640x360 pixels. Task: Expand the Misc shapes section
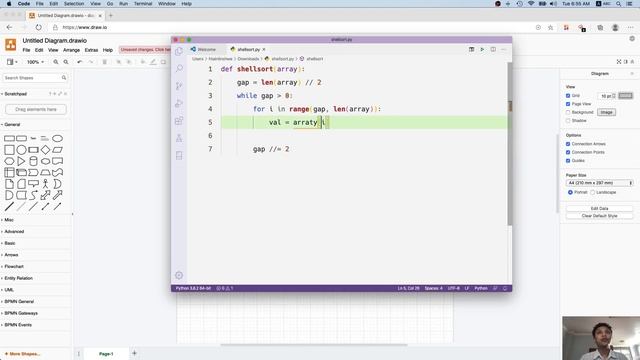pos(9,220)
